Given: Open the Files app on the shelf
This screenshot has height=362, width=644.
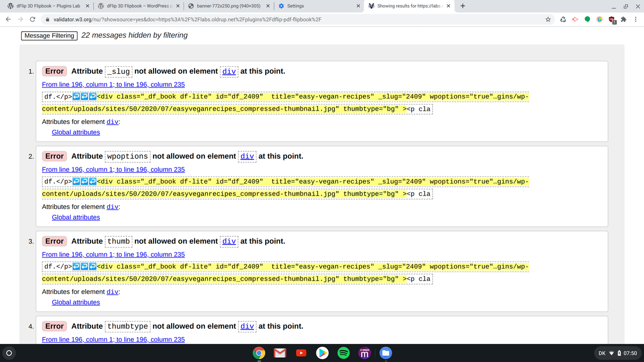Looking at the screenshot, I should [385, 352].
